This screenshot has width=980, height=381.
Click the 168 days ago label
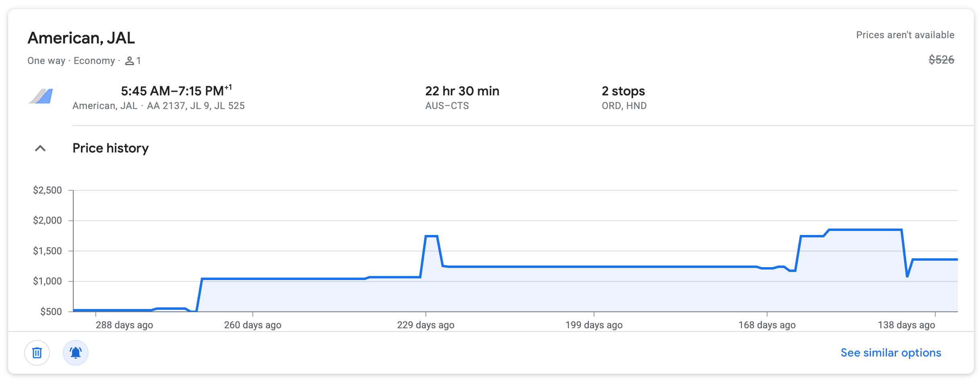point(767,325)
